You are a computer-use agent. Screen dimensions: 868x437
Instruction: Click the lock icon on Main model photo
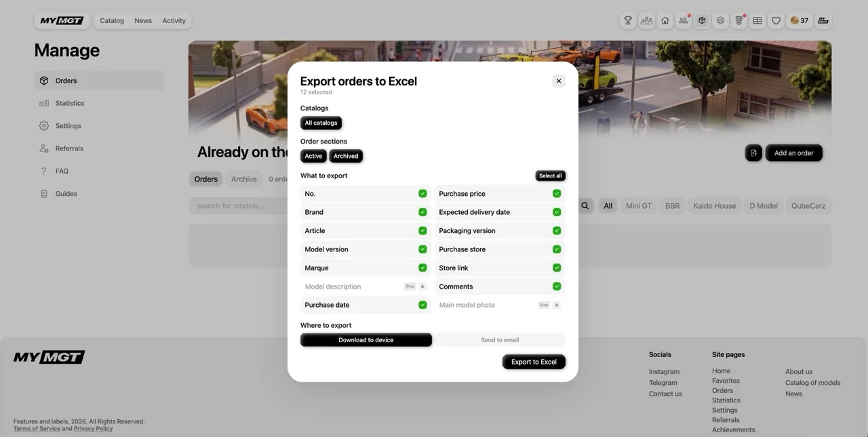pos(557,305)
